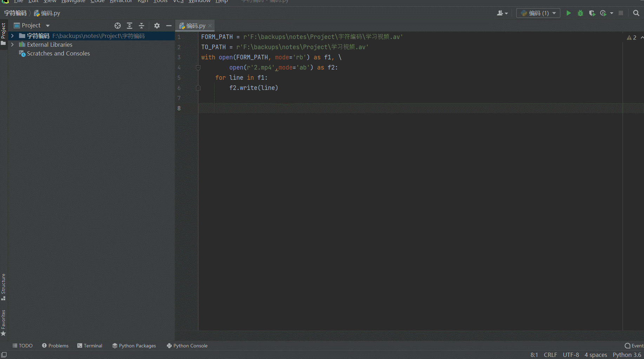Open the warnings indicator showing 2

tap(631, 38)
